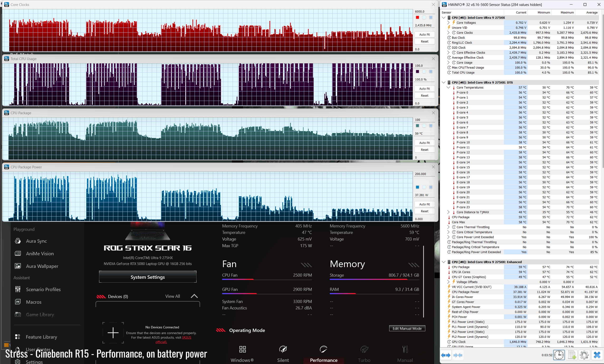
Task: Open System Settings in Armoury Crate
Action: tap(148, 277)
